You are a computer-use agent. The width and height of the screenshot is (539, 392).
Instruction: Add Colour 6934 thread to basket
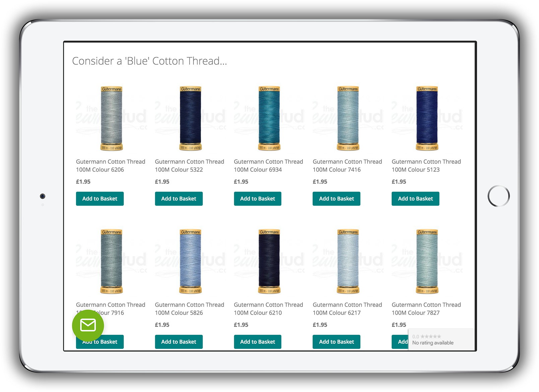tap(258, 199)
